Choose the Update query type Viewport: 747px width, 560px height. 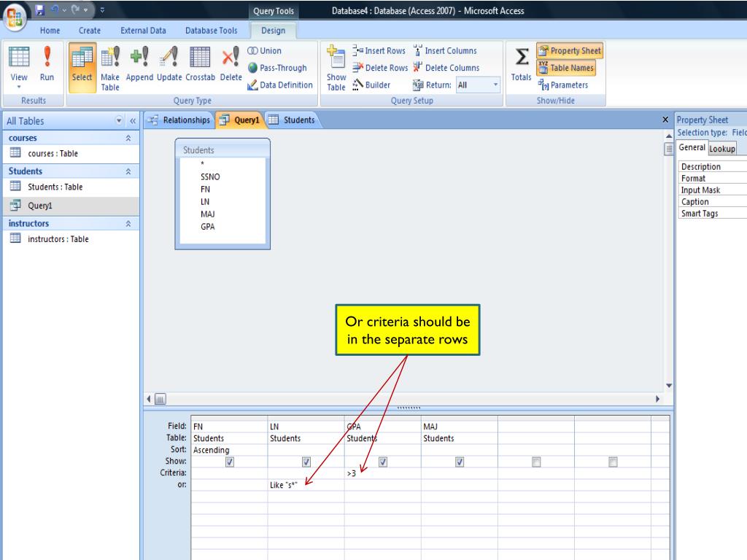coord(169,63)
